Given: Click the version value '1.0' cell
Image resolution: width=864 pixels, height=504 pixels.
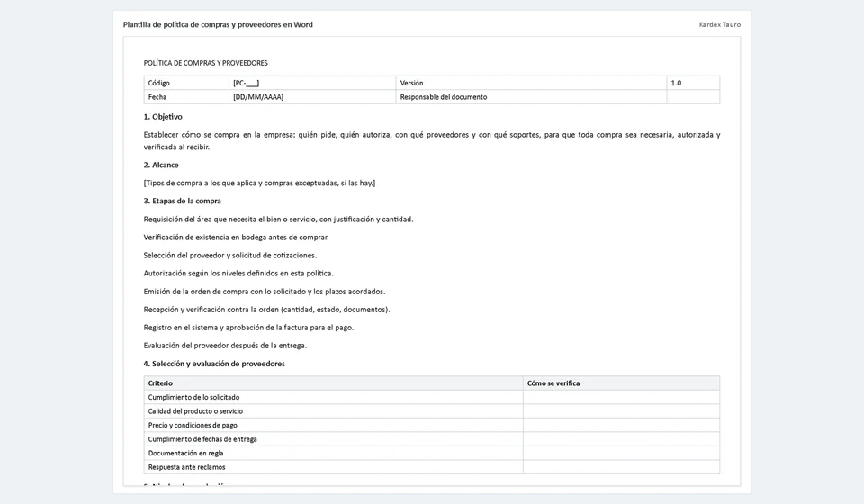Looking at the screenshot, I should pos(693,83).
